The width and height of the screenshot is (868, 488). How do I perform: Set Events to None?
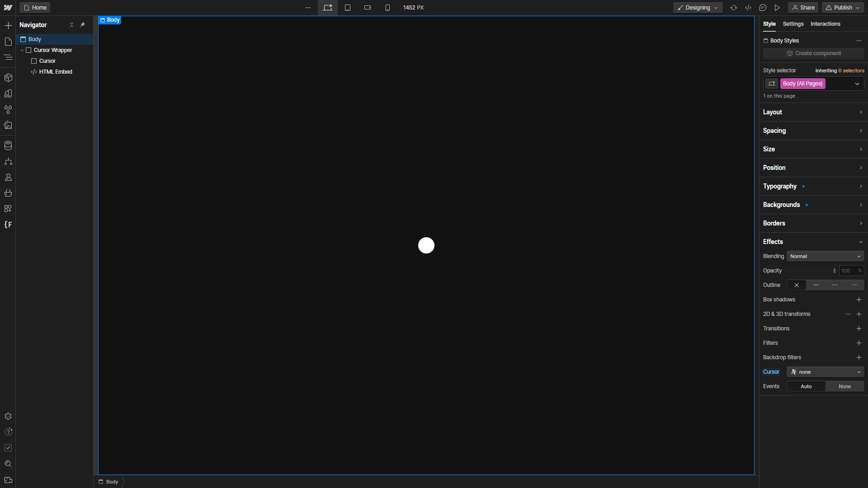[844, 386]
